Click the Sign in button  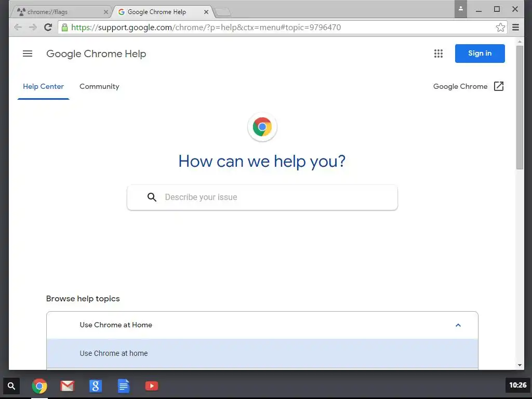pyautogui.click(x=480, y=54)
